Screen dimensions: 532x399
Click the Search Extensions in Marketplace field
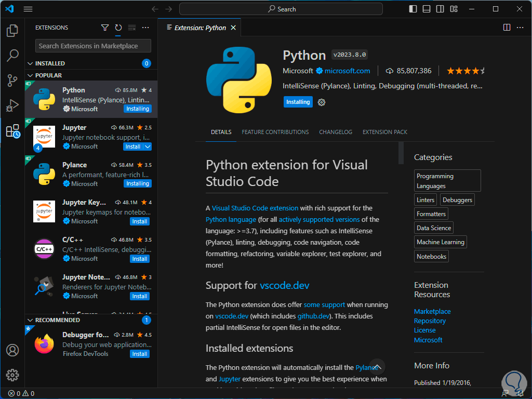94,46
